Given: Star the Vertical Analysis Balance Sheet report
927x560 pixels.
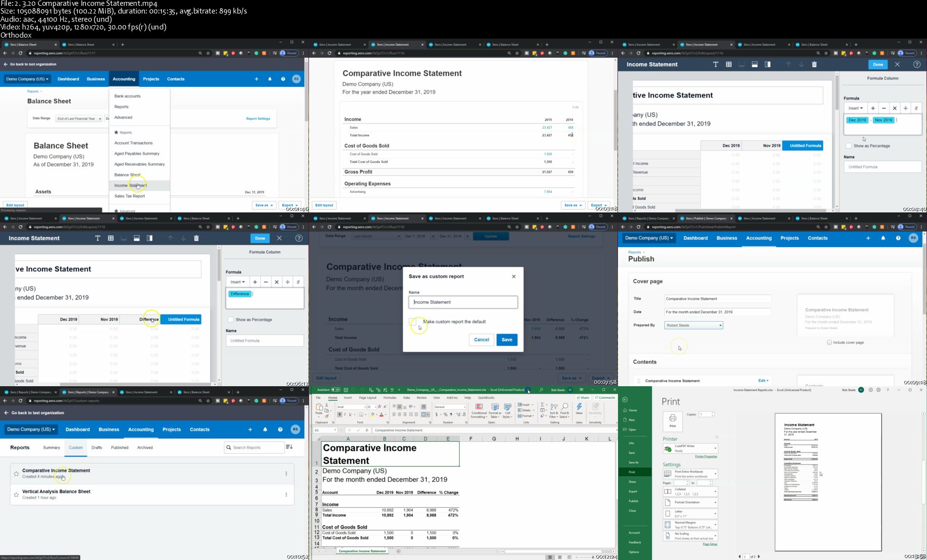Looking at the screenshot, I should (x=16, y=495).
